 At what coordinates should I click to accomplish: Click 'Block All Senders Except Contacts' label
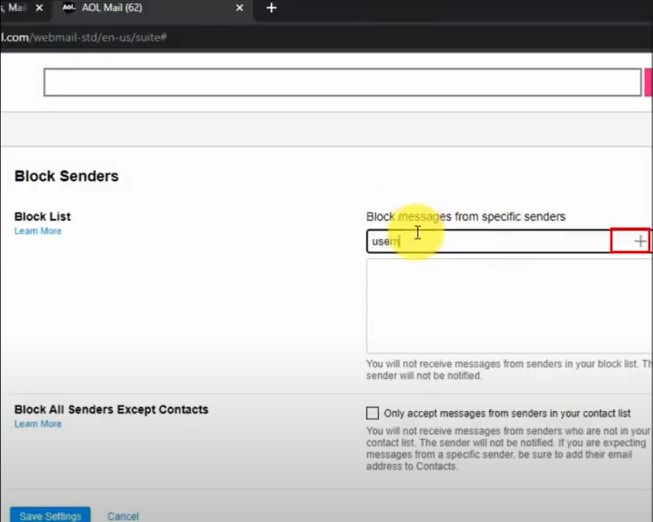111,410
